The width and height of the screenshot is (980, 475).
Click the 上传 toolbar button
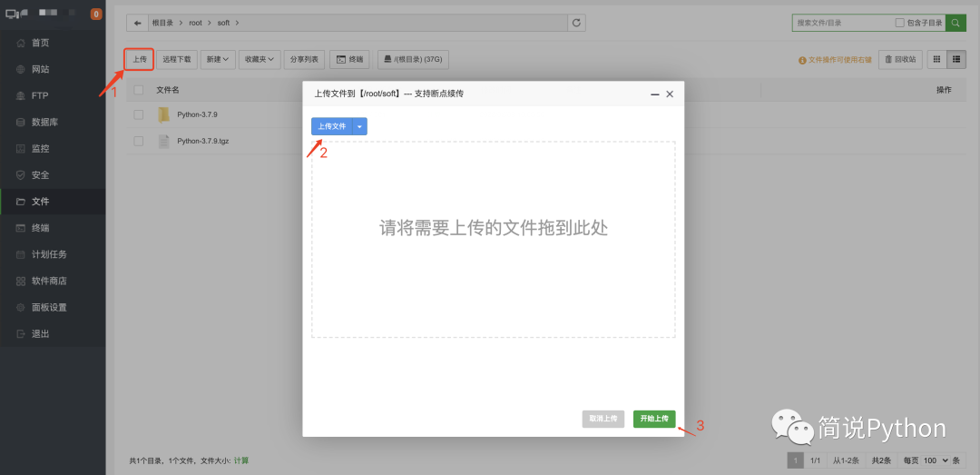point(140,59)
